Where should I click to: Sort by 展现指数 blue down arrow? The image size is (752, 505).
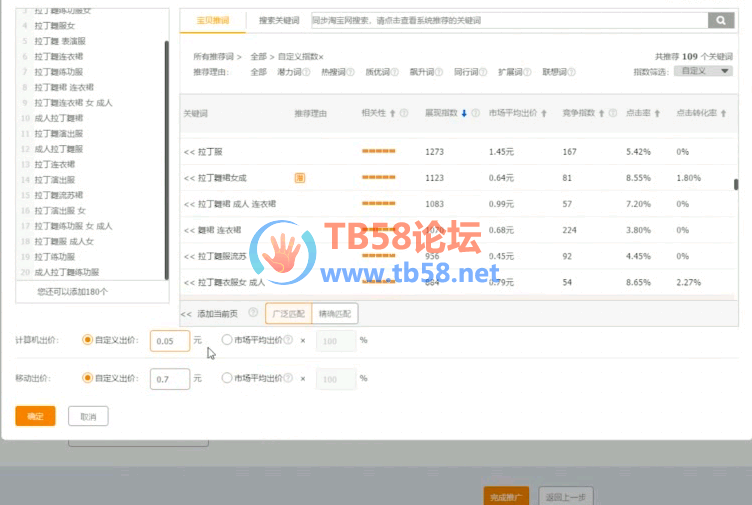point(464,114)
